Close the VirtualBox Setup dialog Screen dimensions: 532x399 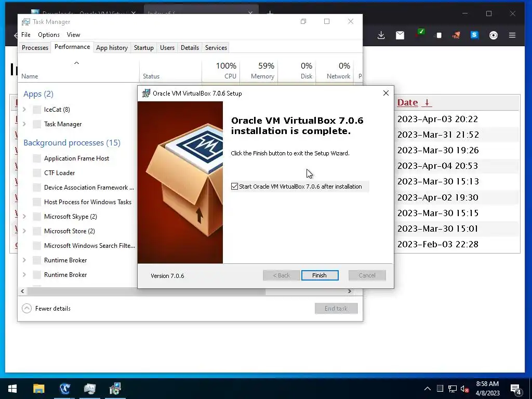click(x=386, y=93)
